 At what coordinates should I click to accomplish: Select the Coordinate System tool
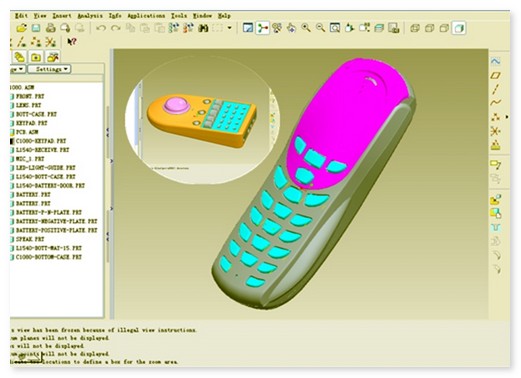click(495, 131)
